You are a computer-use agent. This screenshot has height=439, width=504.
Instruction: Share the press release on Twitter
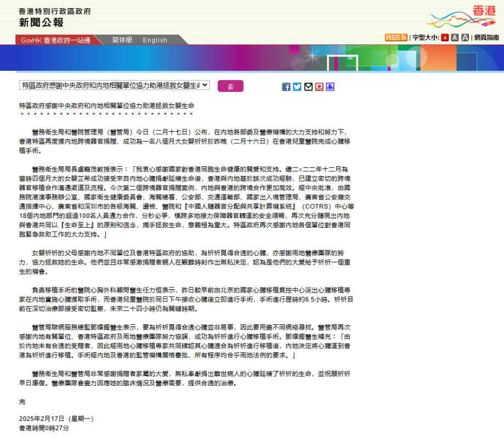[x=297, y=87]
